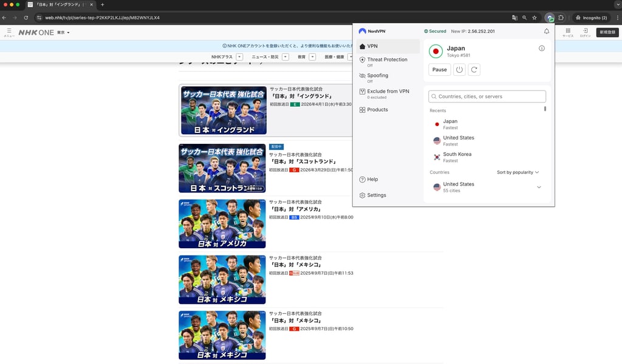
Task: Open Sort by popularity dropdown
Action: (518, 172)
